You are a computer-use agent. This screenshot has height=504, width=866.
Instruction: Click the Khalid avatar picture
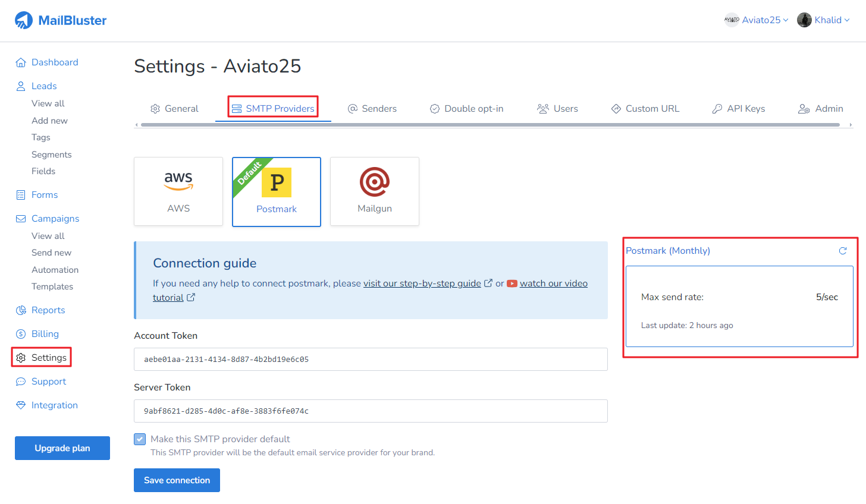(x=804, y=20)
